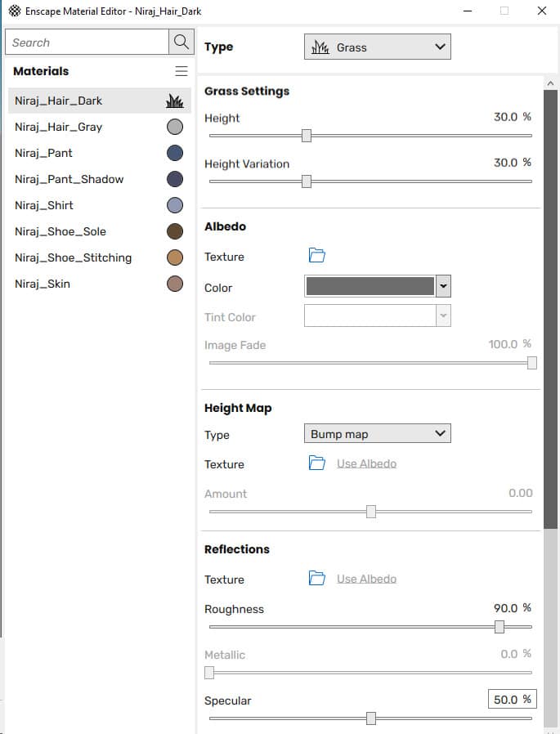The height and width of the screenshot is (734, 560).
Task: Click Use Albedo link under Reflections
Action: 366,579
